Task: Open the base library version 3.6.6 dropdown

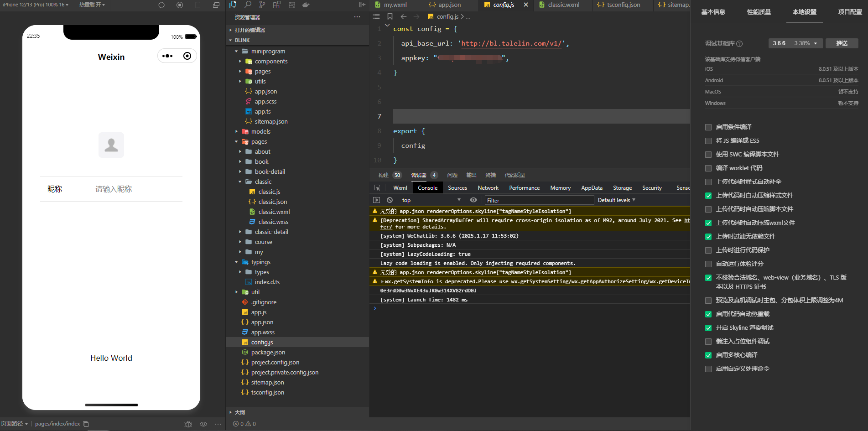Action: pos(795,43)
